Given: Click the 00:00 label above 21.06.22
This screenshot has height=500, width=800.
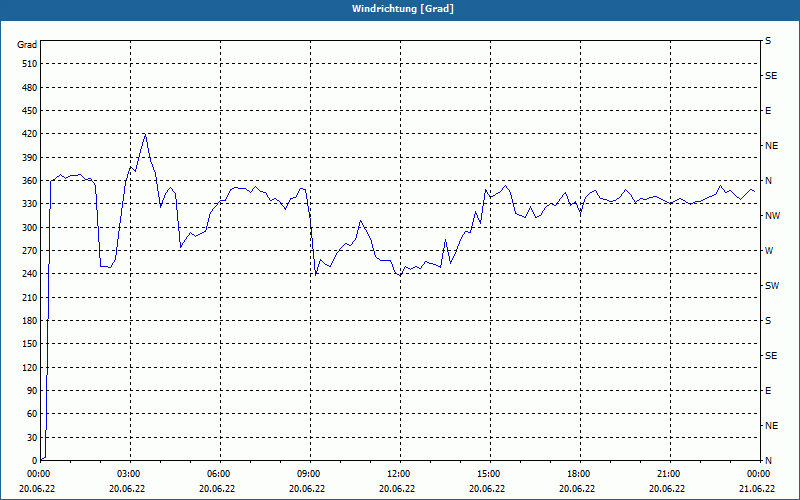Looking at the screenshot, I should (x=760, y=474).
